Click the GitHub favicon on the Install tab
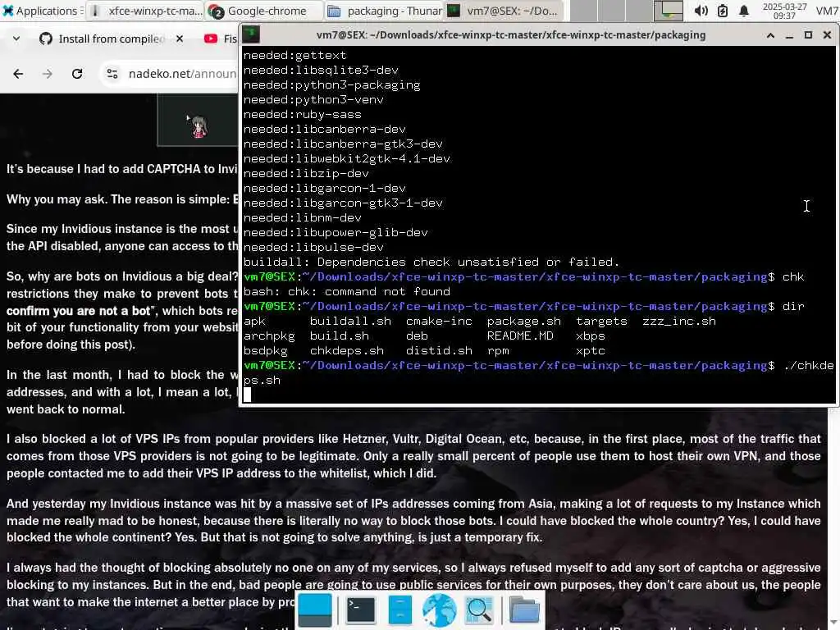Viewport: 840px width, 630px height. (46, 39)
